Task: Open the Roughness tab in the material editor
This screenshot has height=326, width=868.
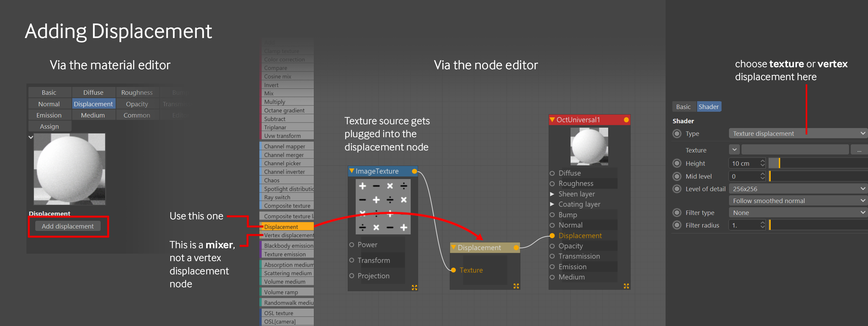Action: [x=137, y=92]
